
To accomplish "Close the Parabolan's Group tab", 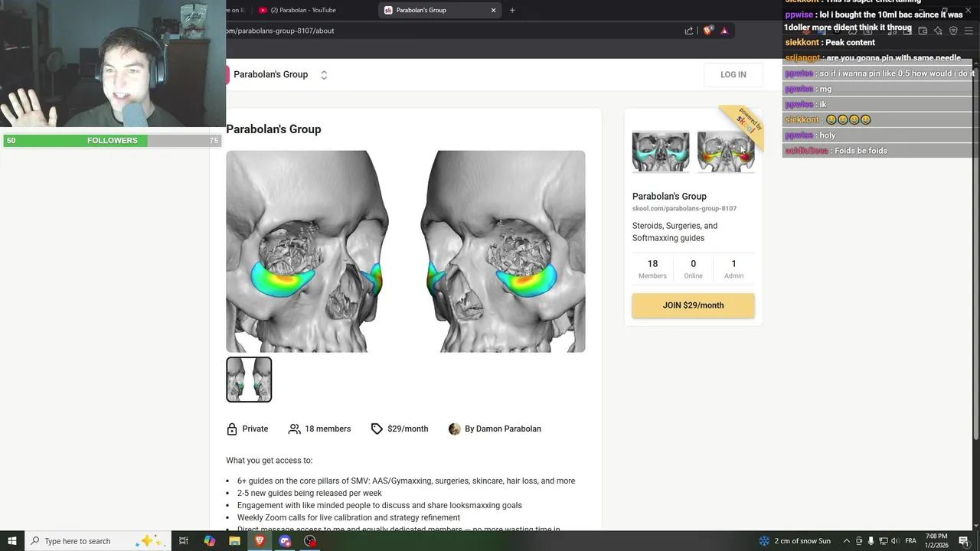I will point(494,10).
